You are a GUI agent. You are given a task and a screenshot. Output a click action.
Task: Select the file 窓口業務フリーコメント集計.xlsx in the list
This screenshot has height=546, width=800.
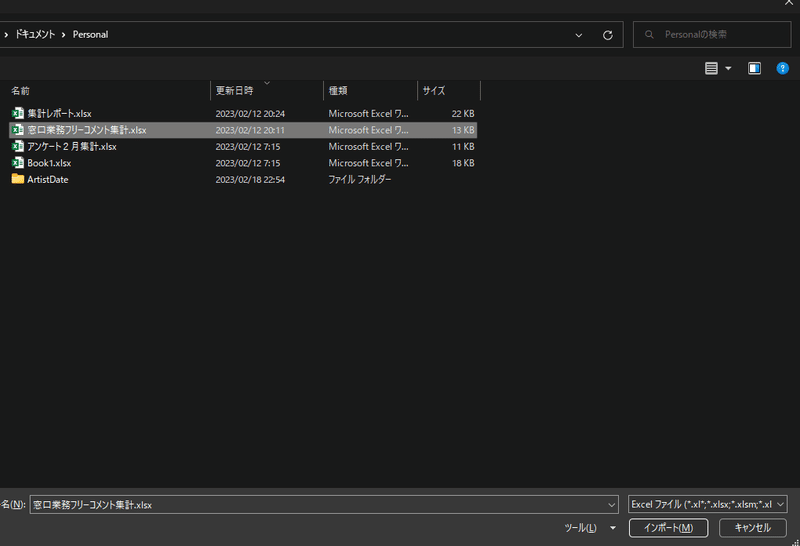coord(87,130)
